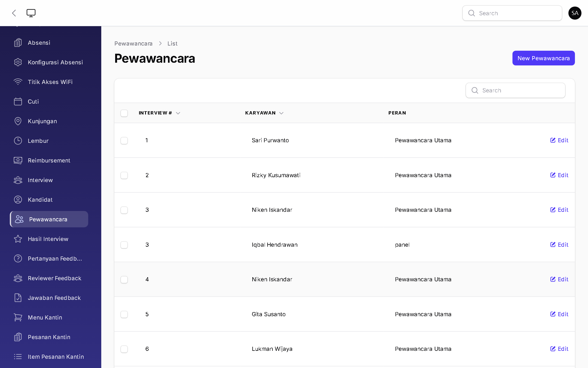This screenshot has height=368, width=588.
Task: Check the row for Lukman Wijaya
Action: pyautogui.click(x=124, y=349)
